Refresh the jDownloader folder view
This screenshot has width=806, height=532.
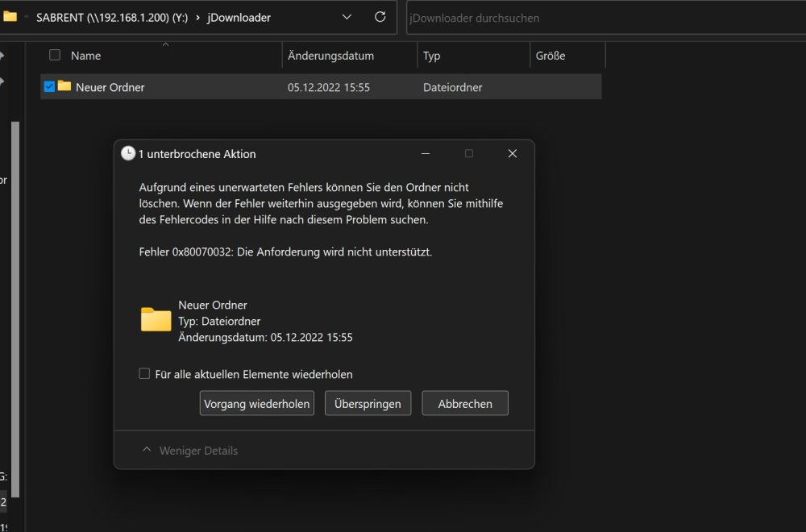(380, 17)
